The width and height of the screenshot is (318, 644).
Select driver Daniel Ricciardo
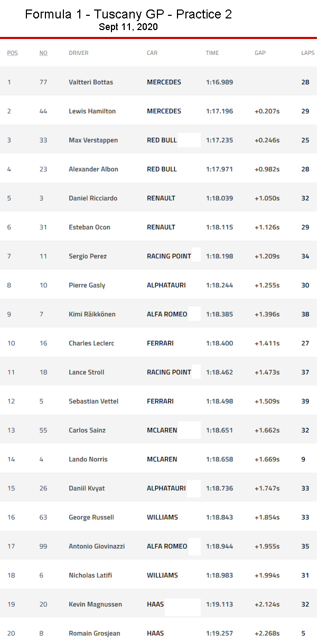point(92,198)
